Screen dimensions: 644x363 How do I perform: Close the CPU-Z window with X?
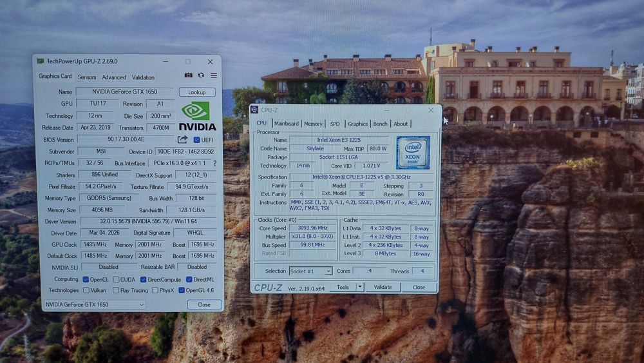tap(431, 110)
